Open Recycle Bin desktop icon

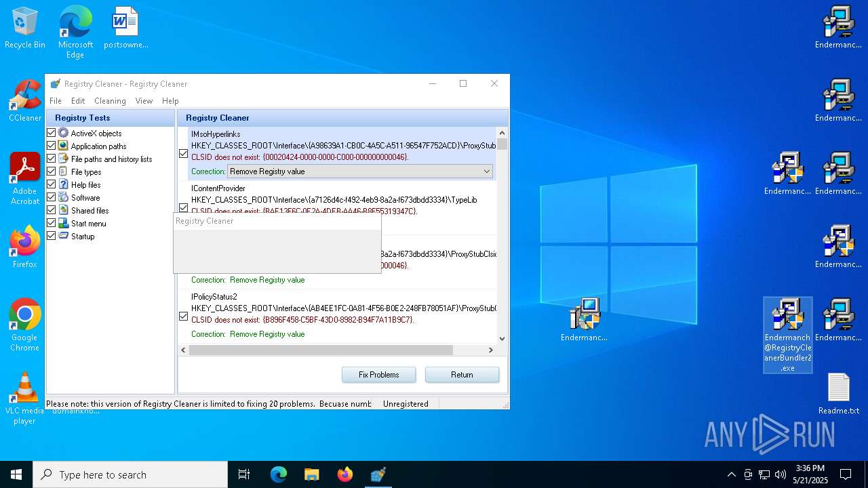pyautogui.click(x=25, y=28)
